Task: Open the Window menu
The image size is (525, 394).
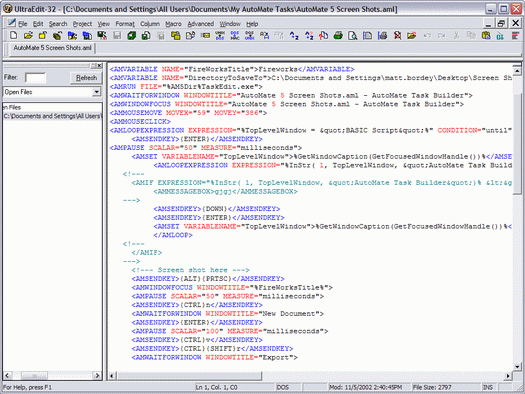Action: click(230, 24)
